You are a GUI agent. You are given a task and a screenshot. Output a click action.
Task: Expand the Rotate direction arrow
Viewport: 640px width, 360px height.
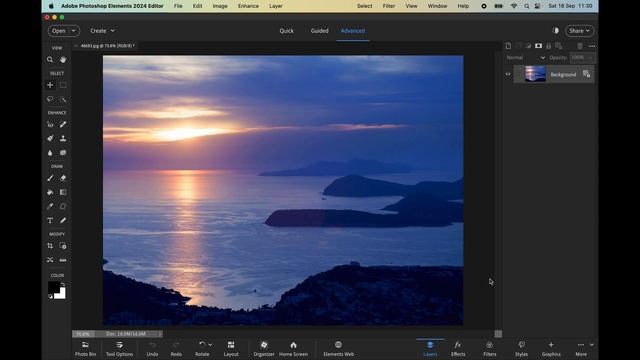[x=210, y=345]
